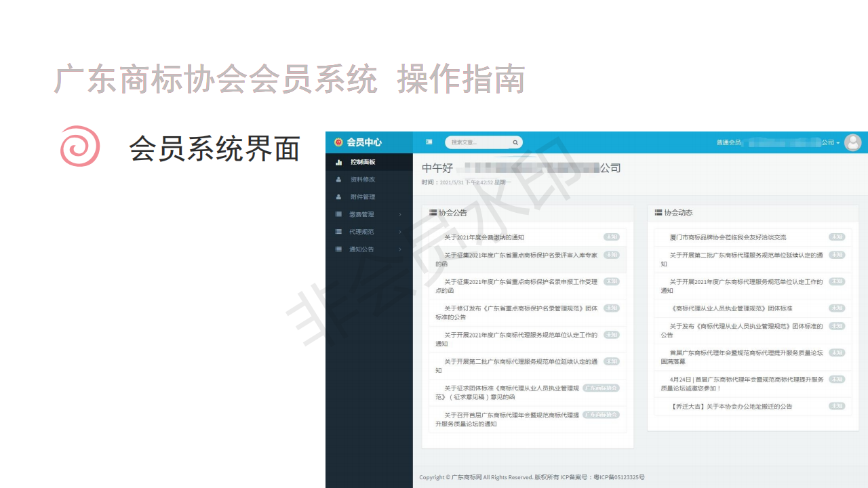This screenshot has width=868, height=488.
Task: Open 厦门市商标品牌协会 news item
Action: [x=728, y=238]
